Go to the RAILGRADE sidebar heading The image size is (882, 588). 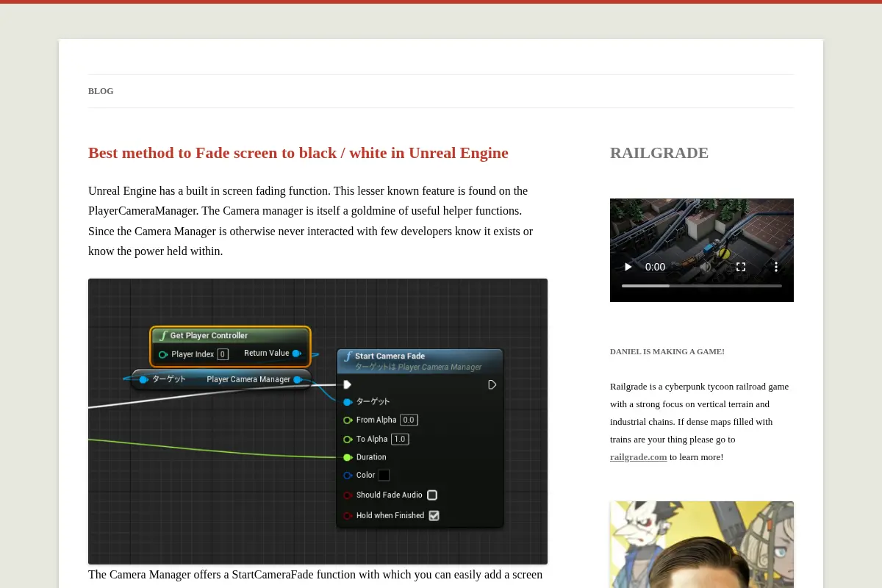coord(659,153)
